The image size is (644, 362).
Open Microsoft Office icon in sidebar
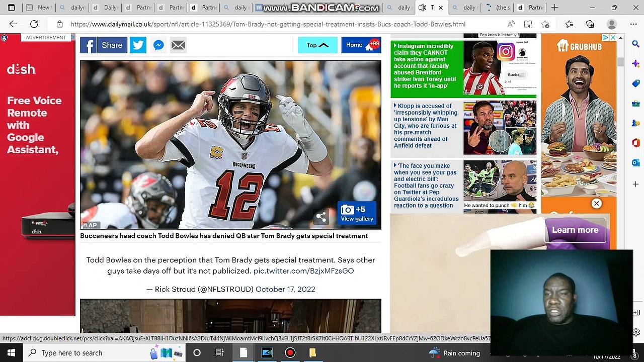coord(635,143)
